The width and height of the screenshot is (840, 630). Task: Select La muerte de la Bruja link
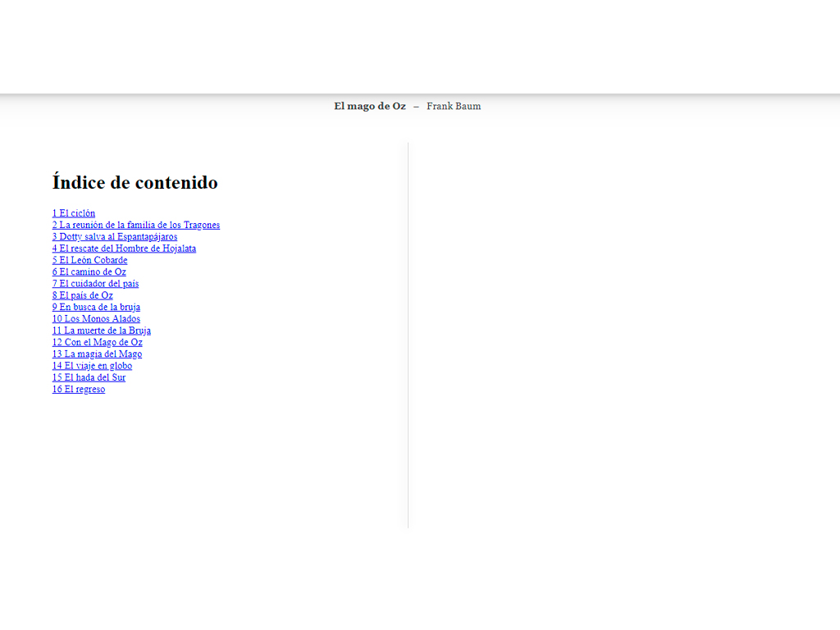point(102,331)
